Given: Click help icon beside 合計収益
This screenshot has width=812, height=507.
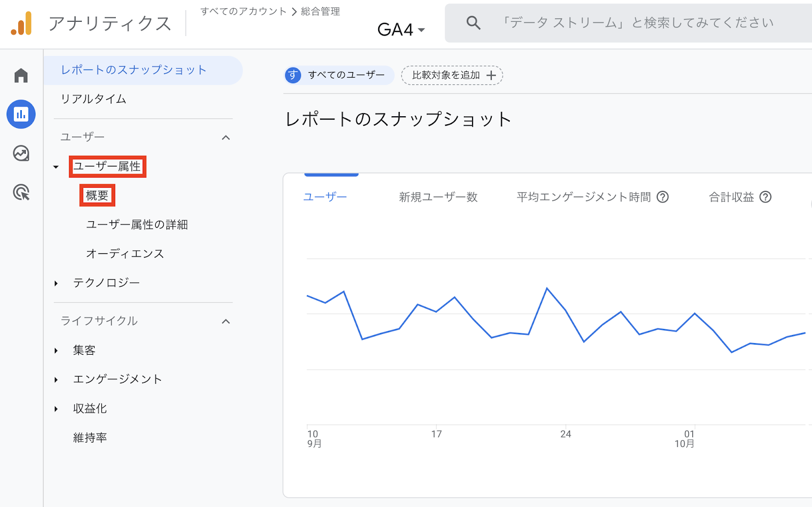Looking at the screenshot, I should (x=765, y=197).
